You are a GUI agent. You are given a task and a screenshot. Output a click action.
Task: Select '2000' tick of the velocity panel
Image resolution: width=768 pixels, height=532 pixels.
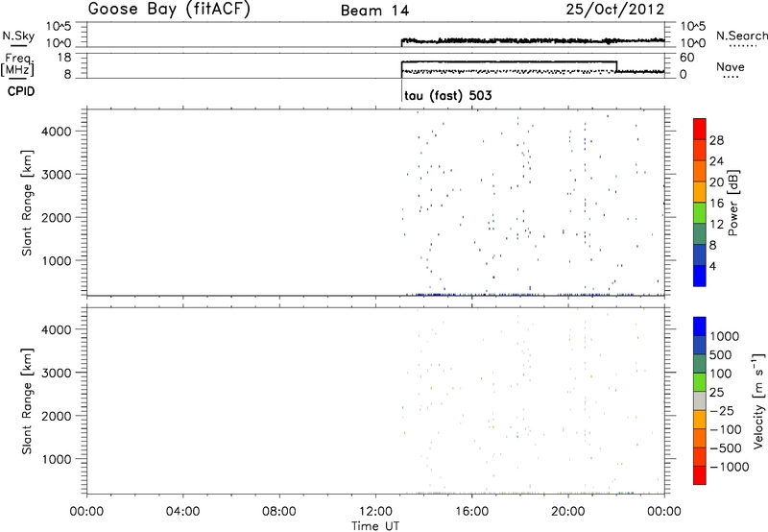[57, 416]
